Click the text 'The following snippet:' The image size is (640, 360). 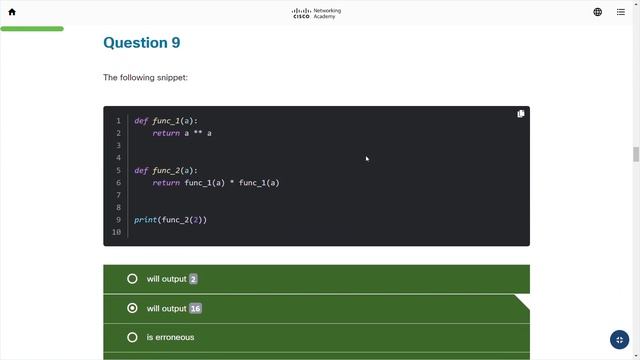145,78
